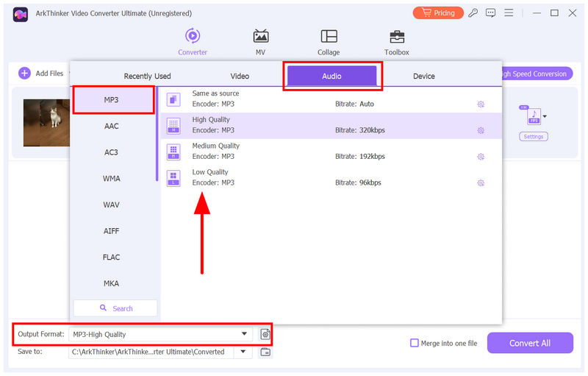
Task: Open output folder icon
Action: [265, 352]
